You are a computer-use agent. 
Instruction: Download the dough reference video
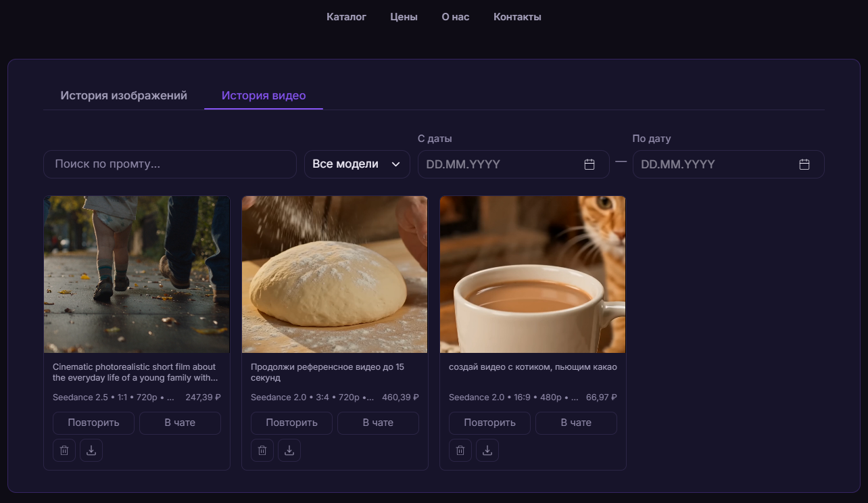pyautogui.click(x=289, y=450)
